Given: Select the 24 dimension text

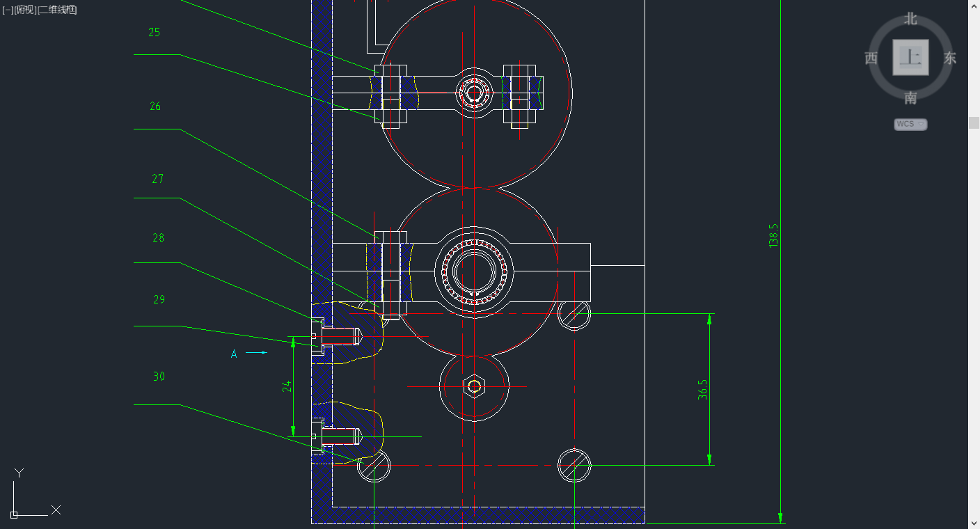Looking at the screenshot, I should 286,386.
